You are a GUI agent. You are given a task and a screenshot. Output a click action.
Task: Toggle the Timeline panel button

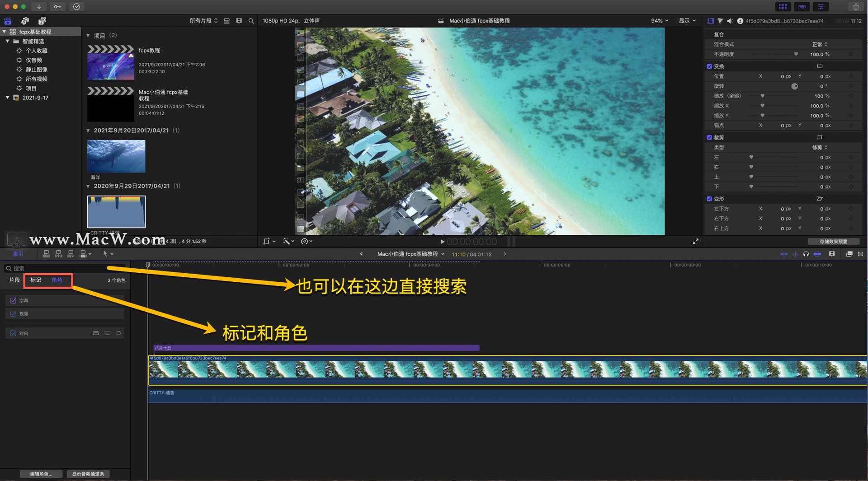click(802, 7)
